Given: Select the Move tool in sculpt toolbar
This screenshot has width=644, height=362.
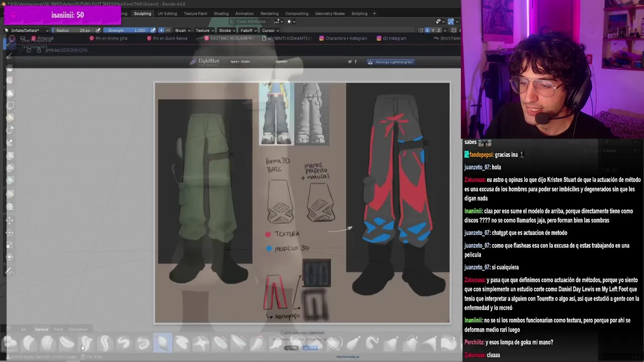Looking at the screenshot, I should coord(10,220).
